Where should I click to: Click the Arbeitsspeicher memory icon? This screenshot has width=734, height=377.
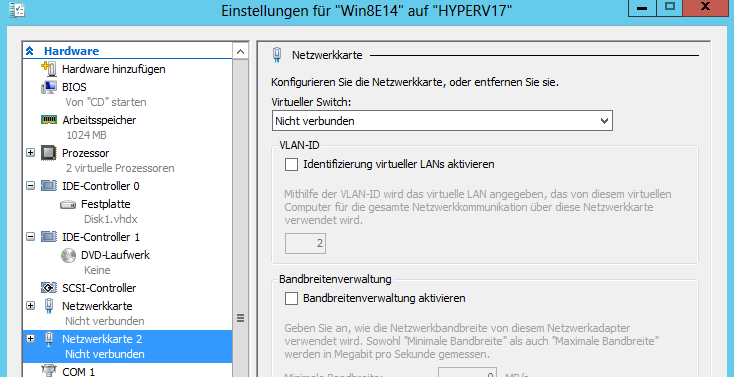point(49,120)
